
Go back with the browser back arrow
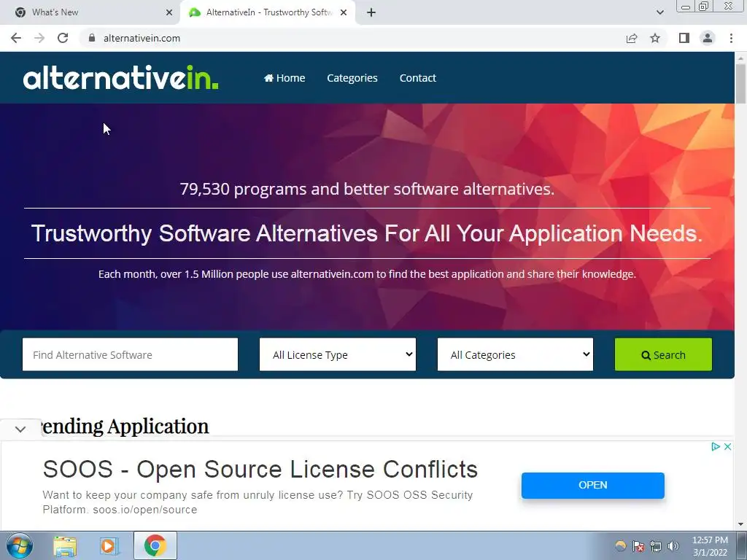click(16, 38)
